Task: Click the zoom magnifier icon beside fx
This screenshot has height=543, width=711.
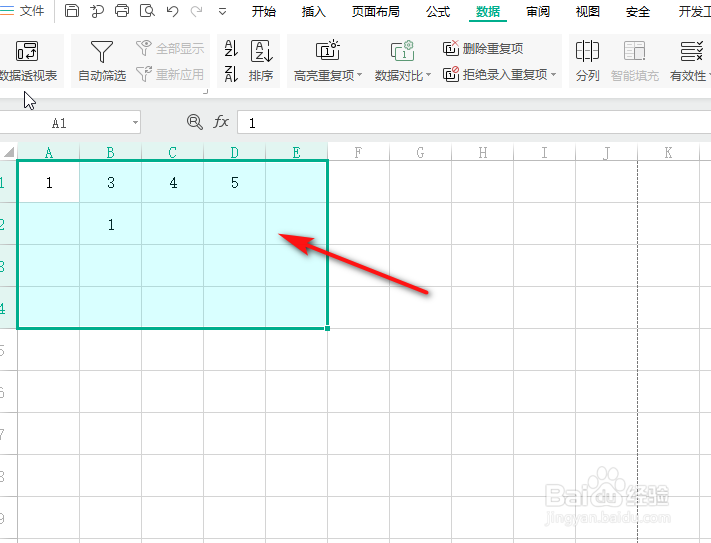Action: coord(195,122)
